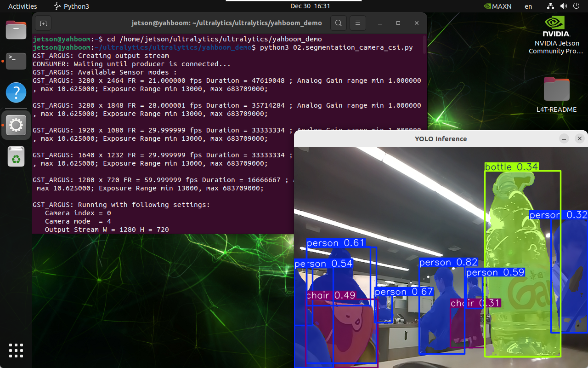Screen dimensions: 588x368
Task: Open Help from the dock
Action: tap(16, 92)
